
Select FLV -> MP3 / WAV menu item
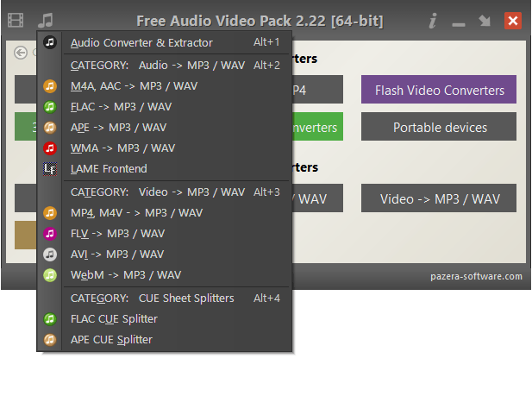pyautogui.click(x=164, y=234)
